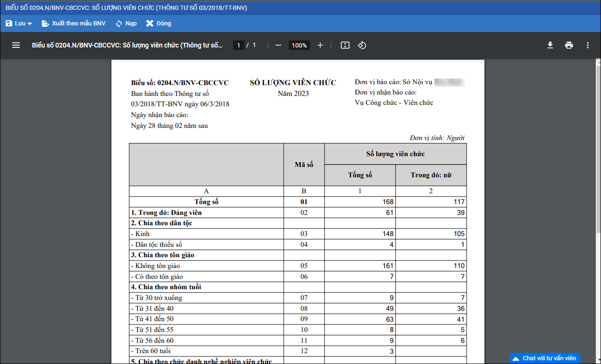The image size is (601, 364).
Task: Click the fit to page icon
Action: [x=345, y=45]
